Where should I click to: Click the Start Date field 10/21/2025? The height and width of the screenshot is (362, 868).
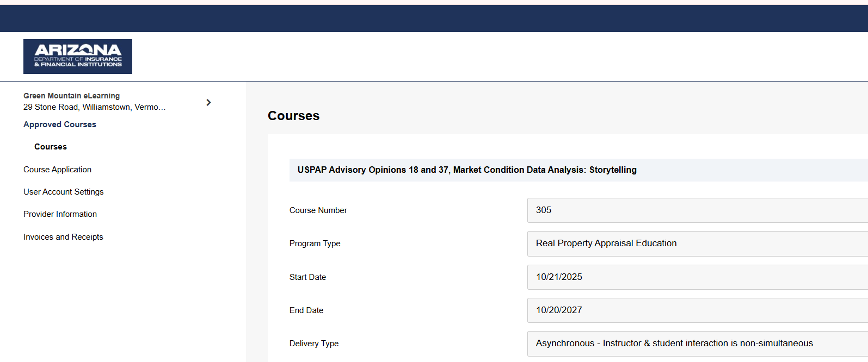coord(697,277)
